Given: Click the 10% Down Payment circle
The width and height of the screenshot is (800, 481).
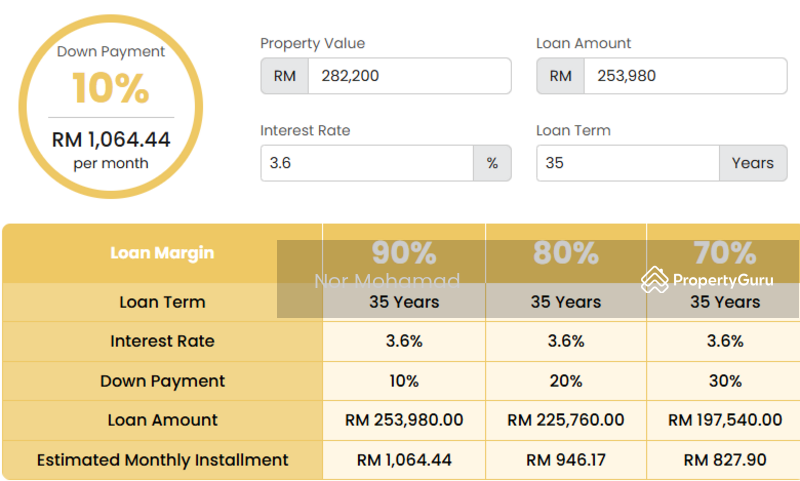Looking at the screenshot, I should (111, 106).
